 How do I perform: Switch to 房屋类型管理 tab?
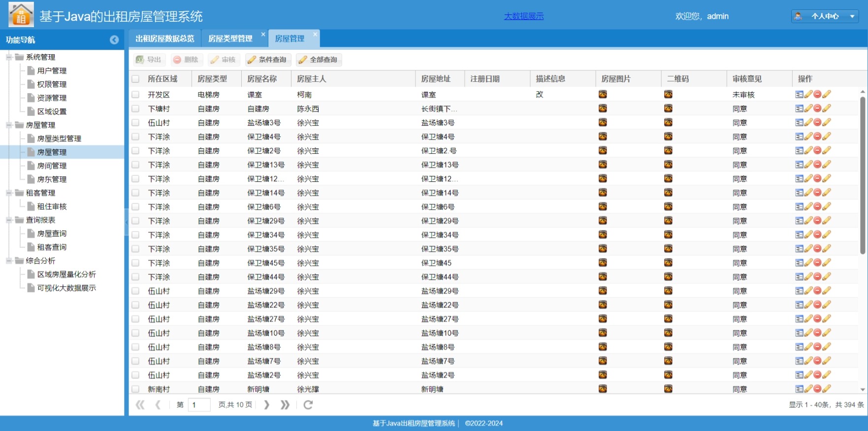pyautogui.click(x=230, y=38)
